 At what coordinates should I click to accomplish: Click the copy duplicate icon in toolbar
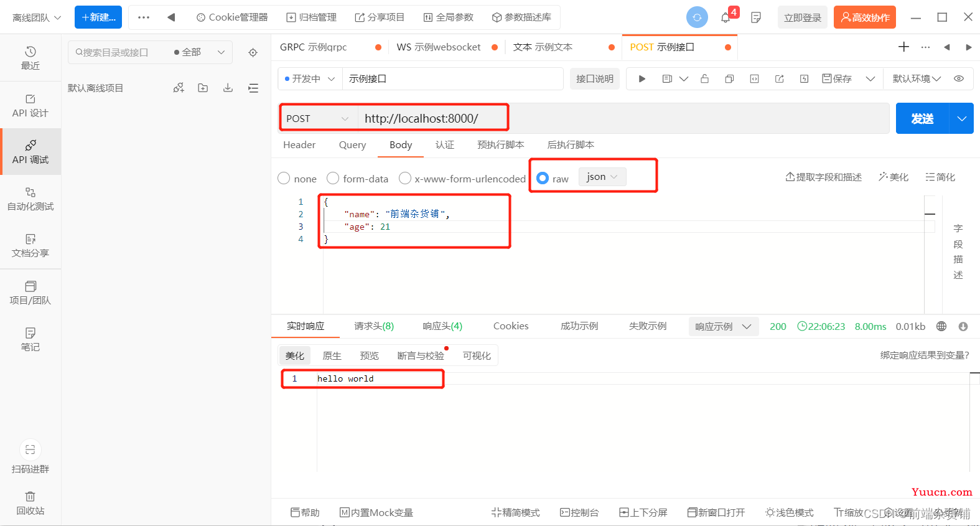click(729, 78)
